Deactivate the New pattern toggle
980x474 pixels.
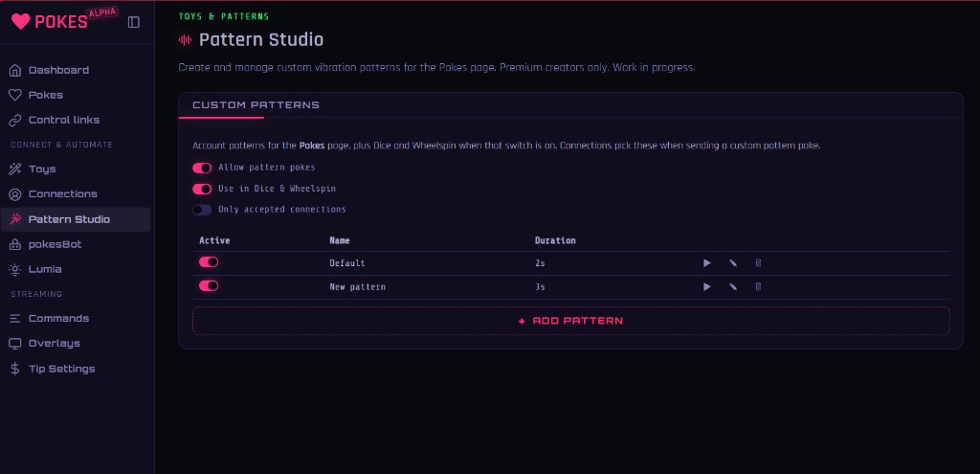(x=209, y=285)
